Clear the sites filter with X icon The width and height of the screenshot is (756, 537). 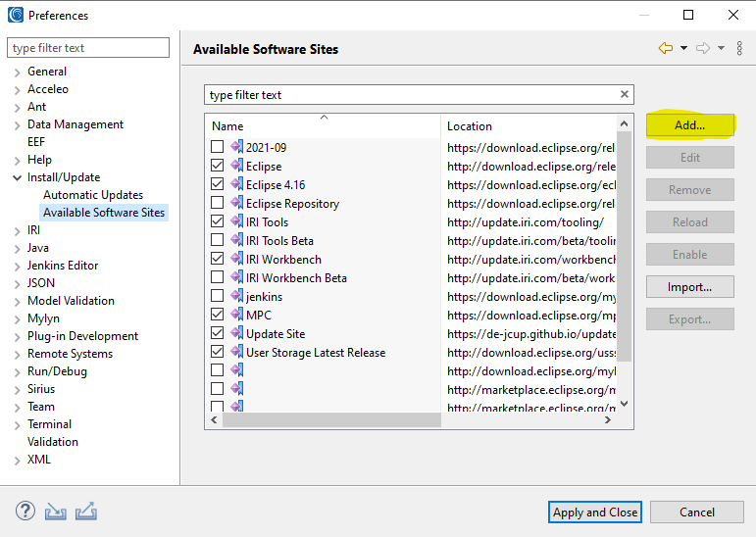(x=625, y=94)
